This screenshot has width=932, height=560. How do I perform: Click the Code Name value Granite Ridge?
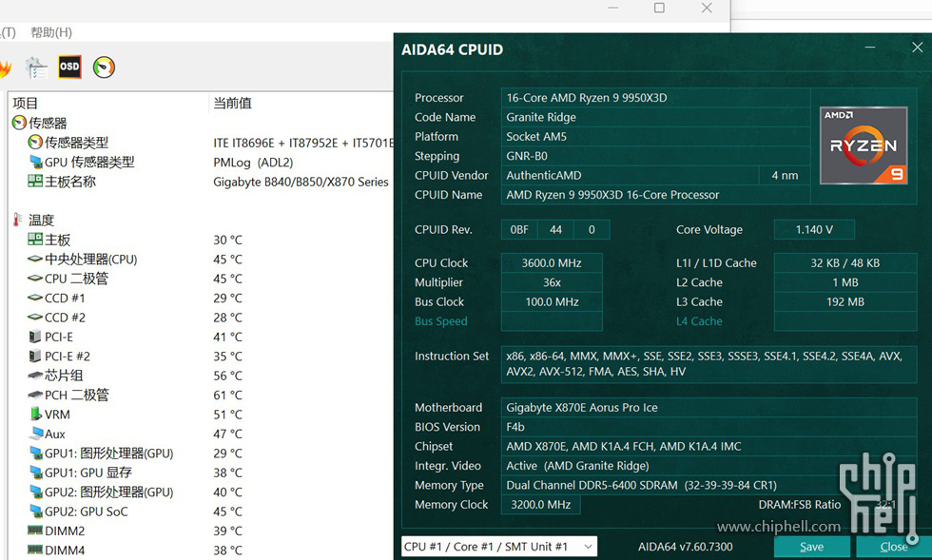655,117
